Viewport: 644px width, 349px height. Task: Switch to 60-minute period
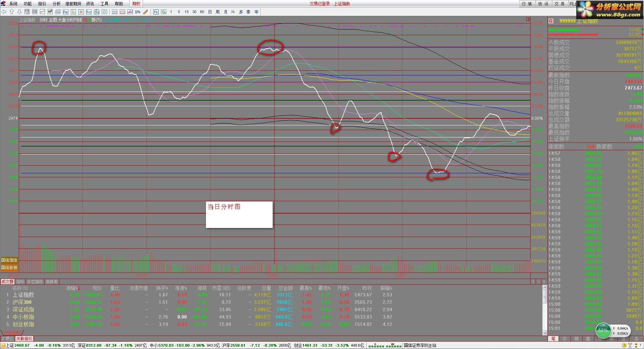[x=202, y=12]
